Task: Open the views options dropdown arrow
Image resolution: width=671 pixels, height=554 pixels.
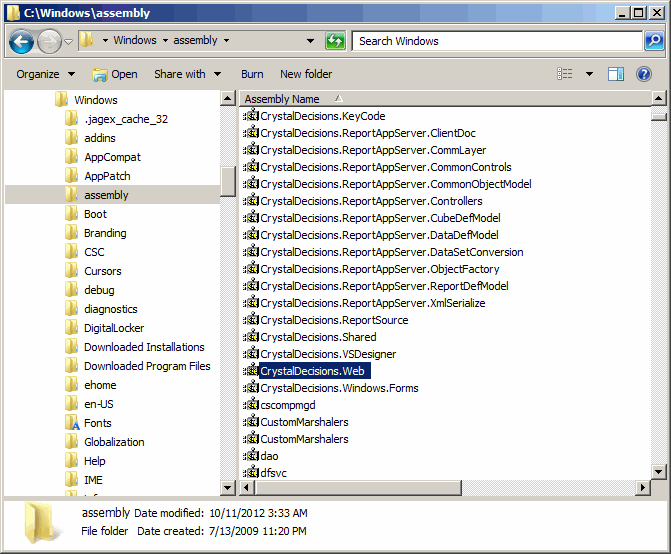Action: click(x=589, y=74)
